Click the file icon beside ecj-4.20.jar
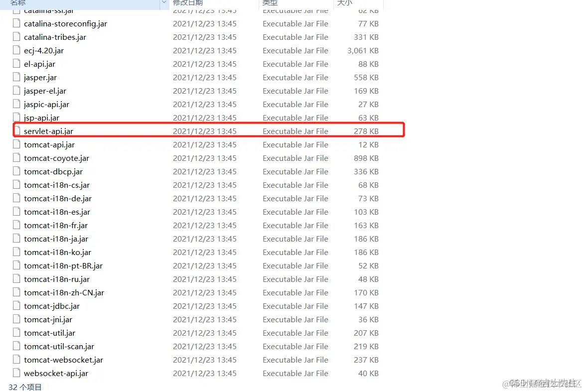585x392 pixels. point(16,50)
